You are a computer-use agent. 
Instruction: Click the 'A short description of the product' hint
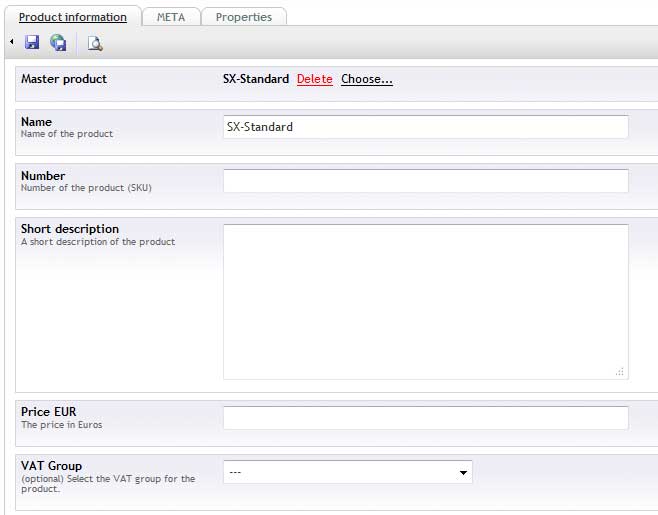click(98, 242)
